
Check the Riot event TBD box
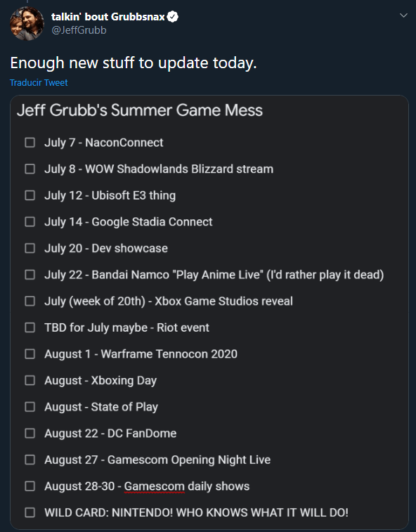[x=30, y=327]
